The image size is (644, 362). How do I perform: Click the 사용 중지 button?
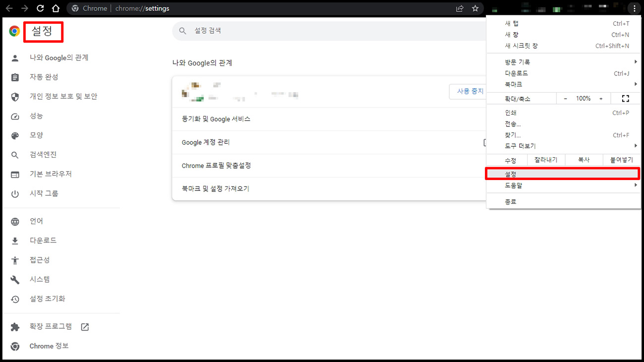[x=468, y=91]
